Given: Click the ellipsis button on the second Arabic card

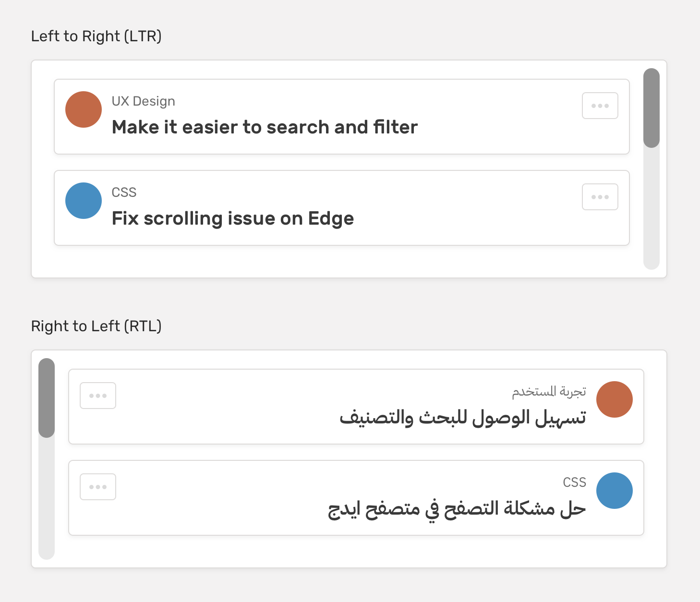Looking at the screenshot, I should click(x=98, y=487).
